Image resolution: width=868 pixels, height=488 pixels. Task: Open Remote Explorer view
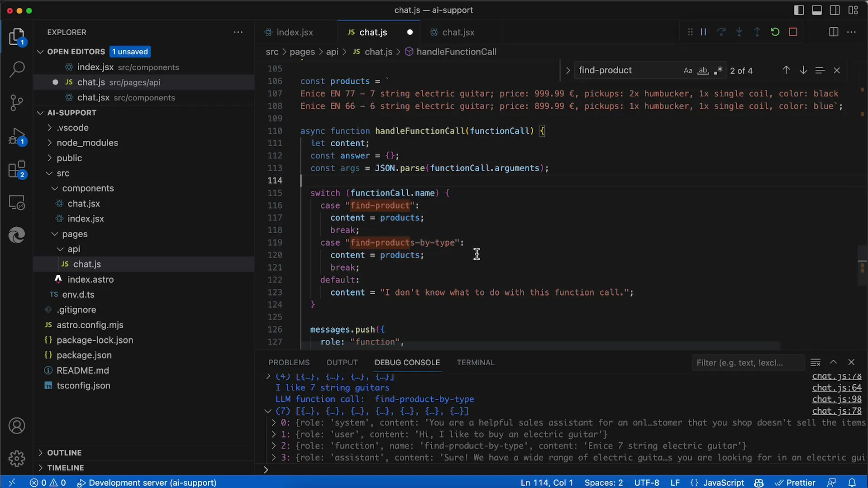pos(17,202)
